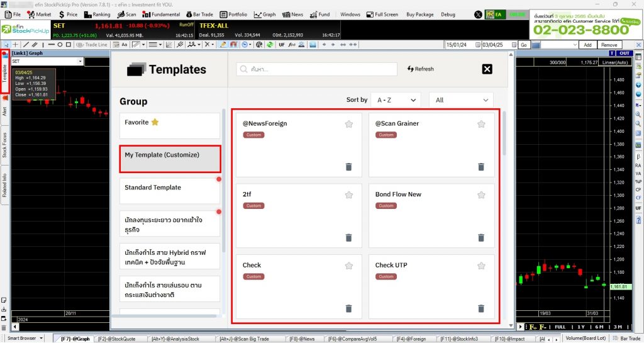Select the rectangle drawing tool
Image resolution: width=644 pixels, height=343 pixels.
click(x=69, y=44)
